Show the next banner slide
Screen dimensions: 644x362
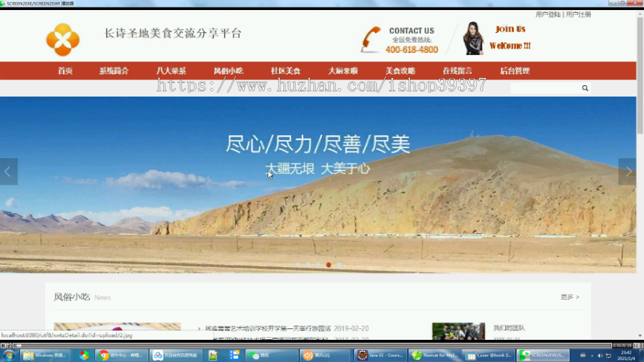627,172
